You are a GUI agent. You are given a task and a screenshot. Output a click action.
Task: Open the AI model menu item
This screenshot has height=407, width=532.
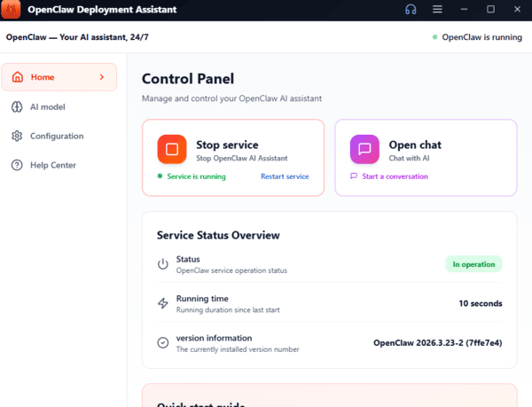click(x=48, y=107)
